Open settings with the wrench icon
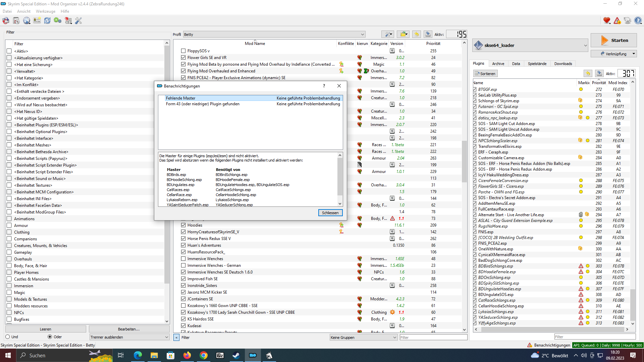The height and width of the screenshot is (362, 644). 78,21
